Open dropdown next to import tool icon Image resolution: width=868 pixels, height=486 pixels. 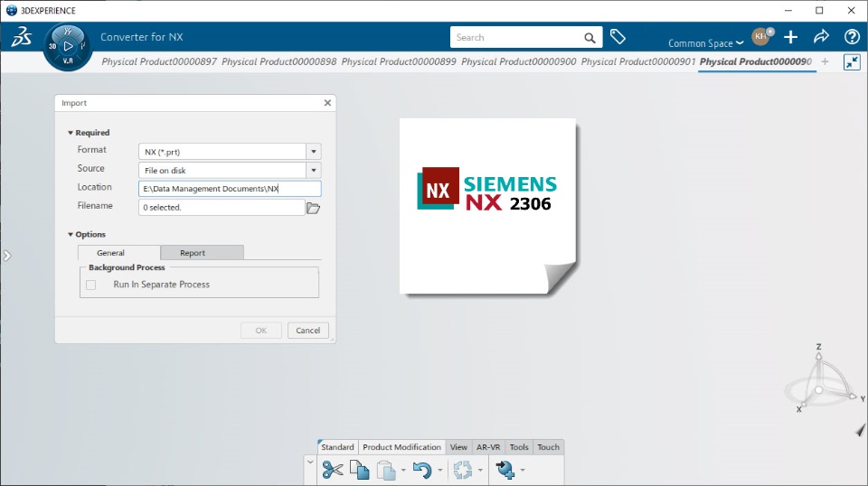(522, 471)
